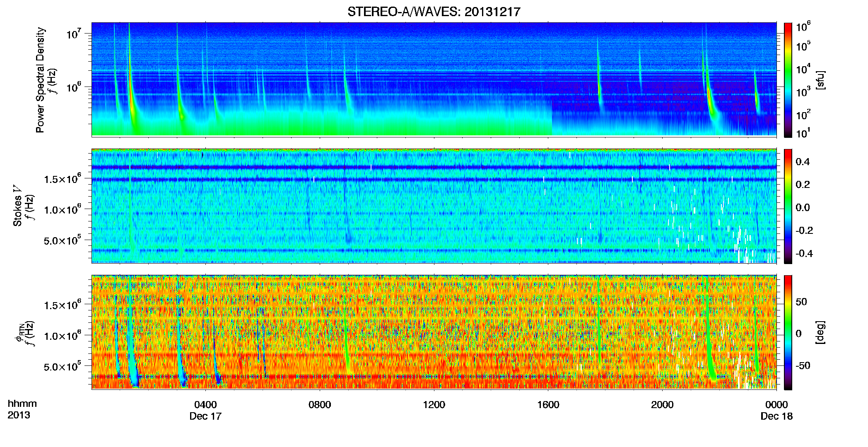
Task: Click the 0.4 label on Stokes V colorbar
Action: click(x=803, y=161)
